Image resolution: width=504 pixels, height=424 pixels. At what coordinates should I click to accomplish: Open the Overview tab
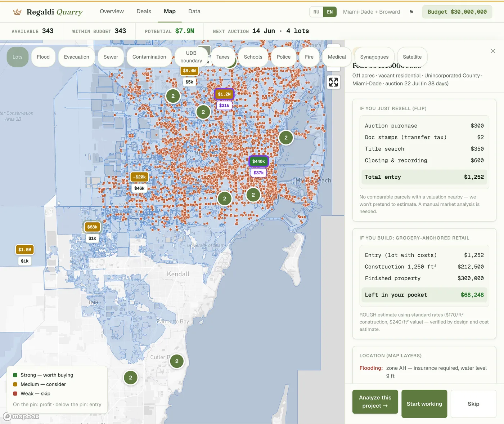coord(112,12)
